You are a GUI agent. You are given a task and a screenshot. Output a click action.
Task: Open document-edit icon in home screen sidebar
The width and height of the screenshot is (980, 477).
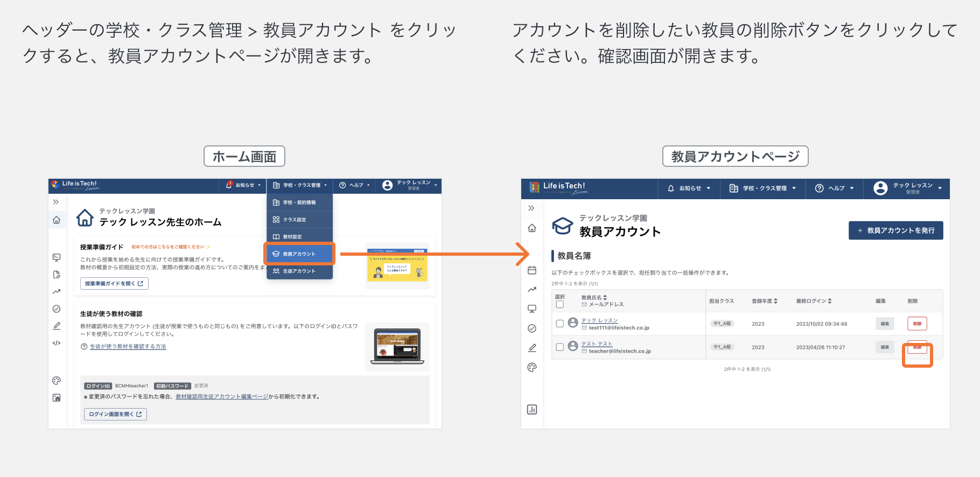(57, 275)
